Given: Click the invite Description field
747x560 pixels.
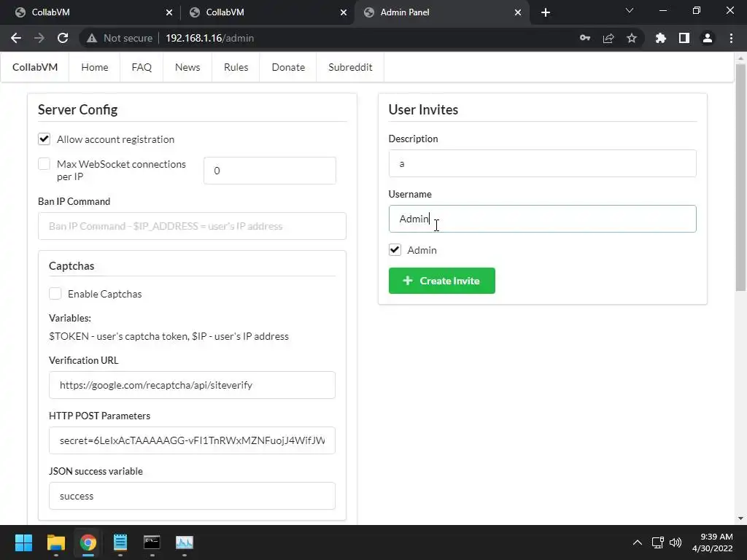Looking at the screenshot, I should 542,163.
